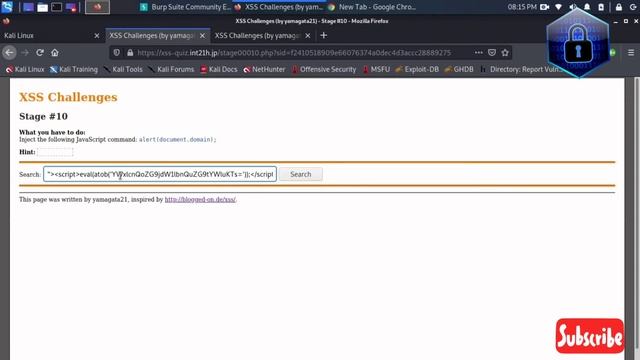Click the session logout tray icon
The width and height of the screenshot is (640, 360).
(x=633, y=7)
